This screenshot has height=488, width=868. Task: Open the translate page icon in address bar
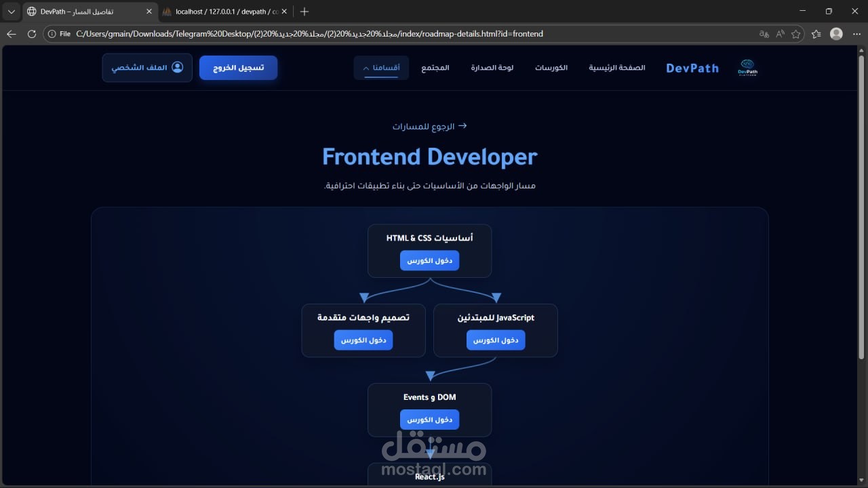[764, 34]
